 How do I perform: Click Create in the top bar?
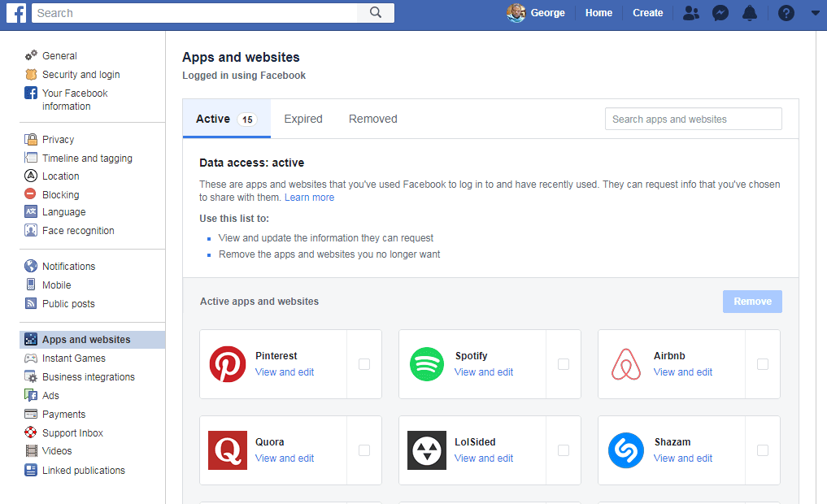(x=647, y=13)
